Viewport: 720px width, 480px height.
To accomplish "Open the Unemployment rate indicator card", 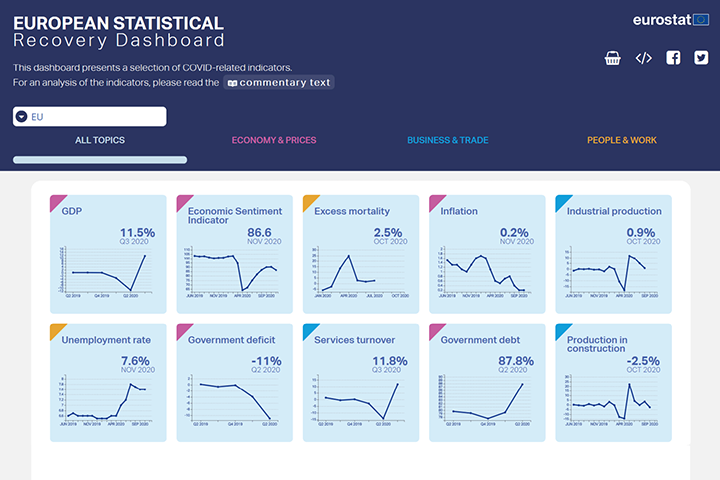I will (x=108, y=382).
